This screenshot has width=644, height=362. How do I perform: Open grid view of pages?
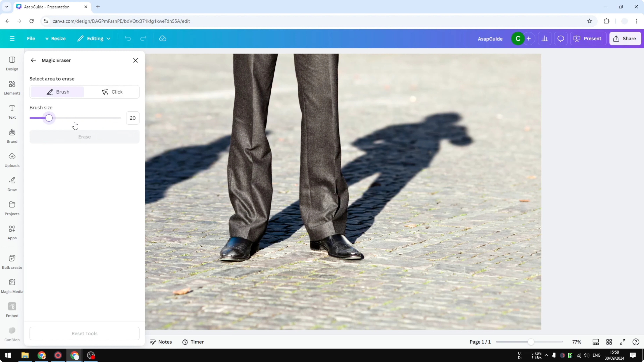click(609, 342)
